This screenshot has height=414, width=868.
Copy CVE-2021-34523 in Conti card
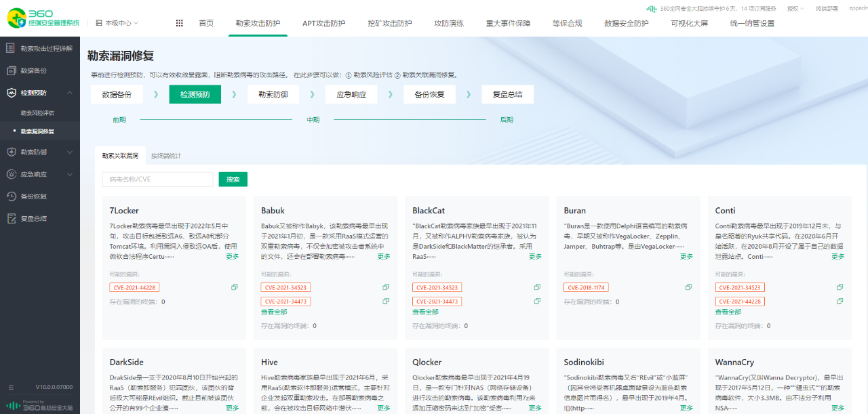(x=840, y=287)
